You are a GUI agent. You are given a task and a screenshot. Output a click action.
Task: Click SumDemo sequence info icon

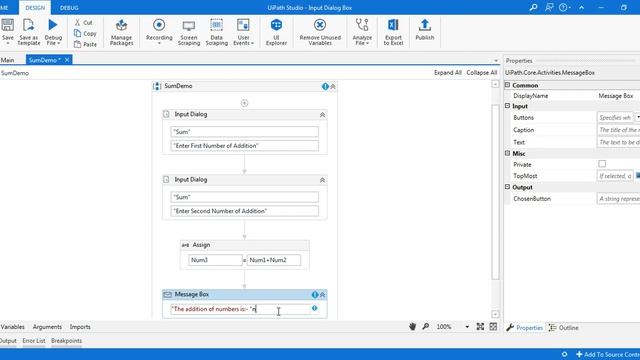tap(325, 87)
